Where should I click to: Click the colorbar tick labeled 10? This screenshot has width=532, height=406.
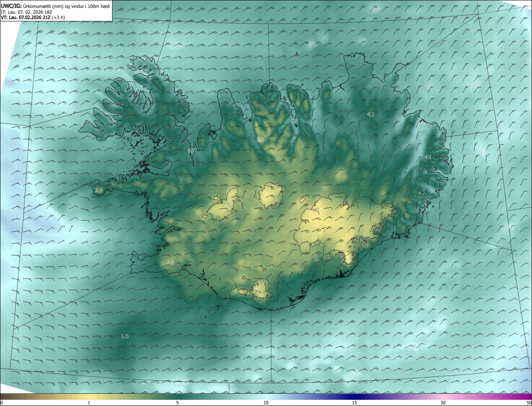click(x=266, y=403)
